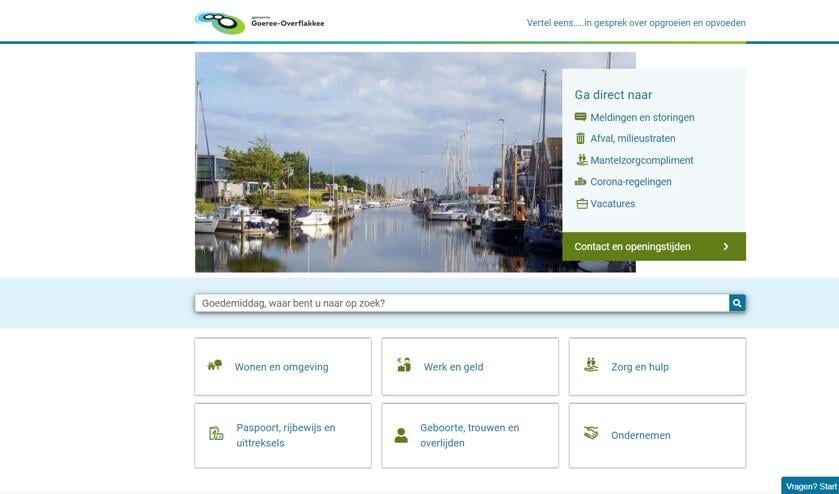
Task: Select the Werk en geld category
Action: click(x=470, y=367)
